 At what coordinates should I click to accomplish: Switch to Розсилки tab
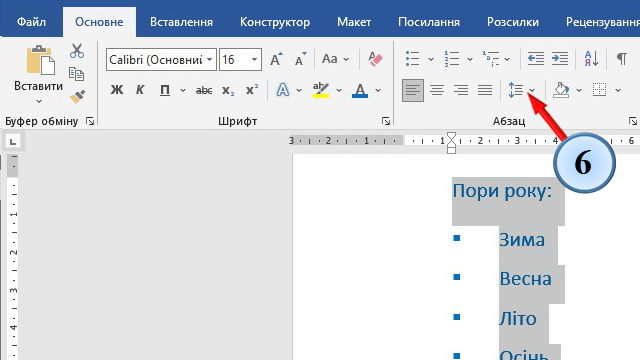tap(513, 22)
